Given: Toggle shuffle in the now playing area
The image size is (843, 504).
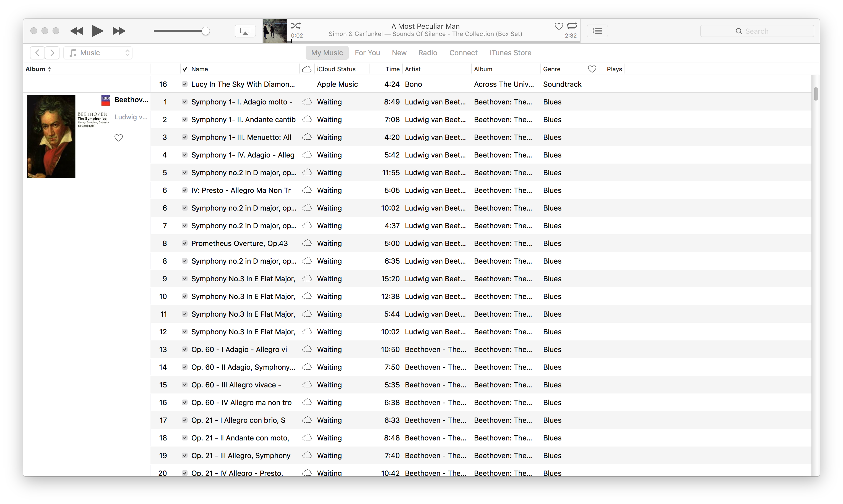Looking at the screenshot, I should coord(296,26).
